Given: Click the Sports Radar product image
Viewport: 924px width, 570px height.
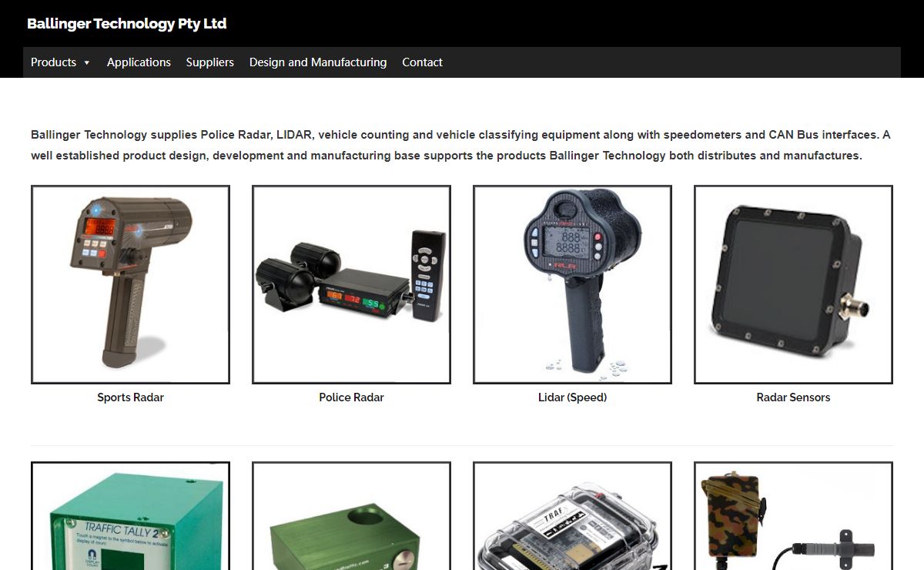Looking at the screenshot, I should 130,284.
